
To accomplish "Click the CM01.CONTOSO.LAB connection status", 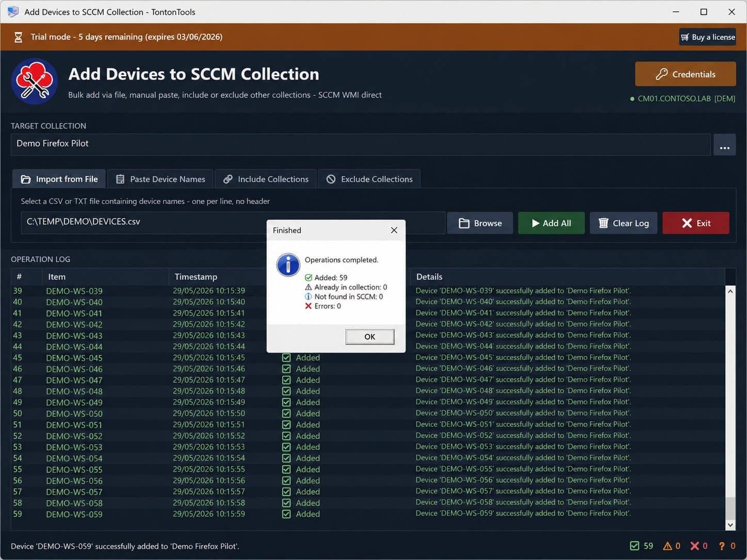I will tap(683, 98).
